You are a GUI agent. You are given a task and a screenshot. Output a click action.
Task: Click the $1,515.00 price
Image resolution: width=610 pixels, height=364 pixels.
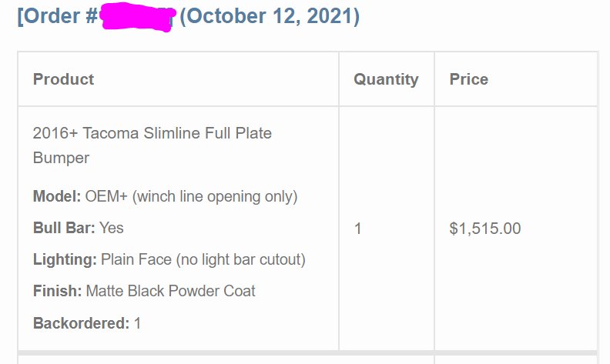(x=485, y=229)
